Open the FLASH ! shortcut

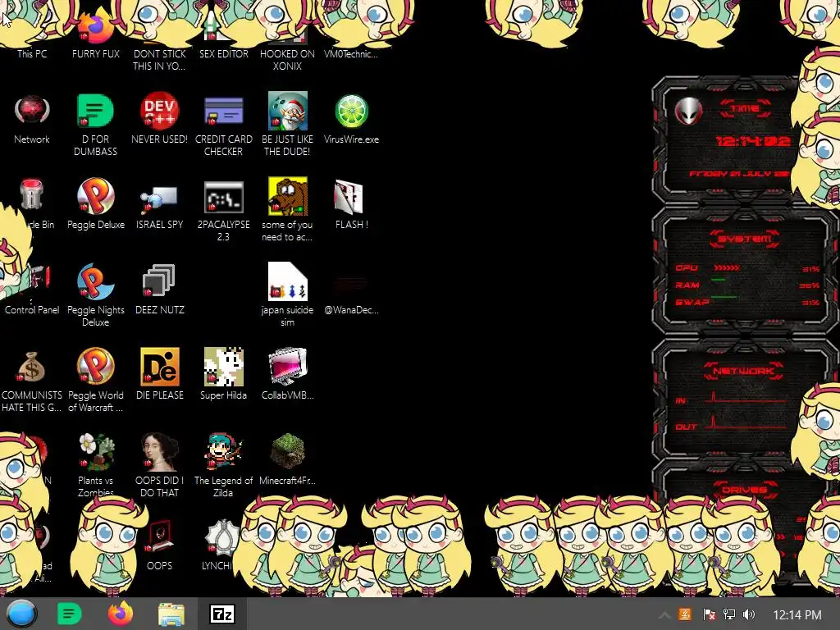click(x=349, y=197)
